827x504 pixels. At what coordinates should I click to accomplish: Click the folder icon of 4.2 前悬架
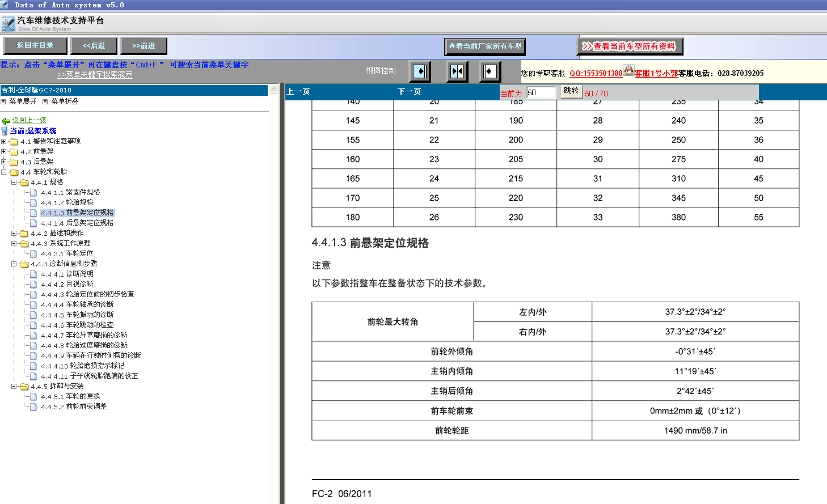14,151
